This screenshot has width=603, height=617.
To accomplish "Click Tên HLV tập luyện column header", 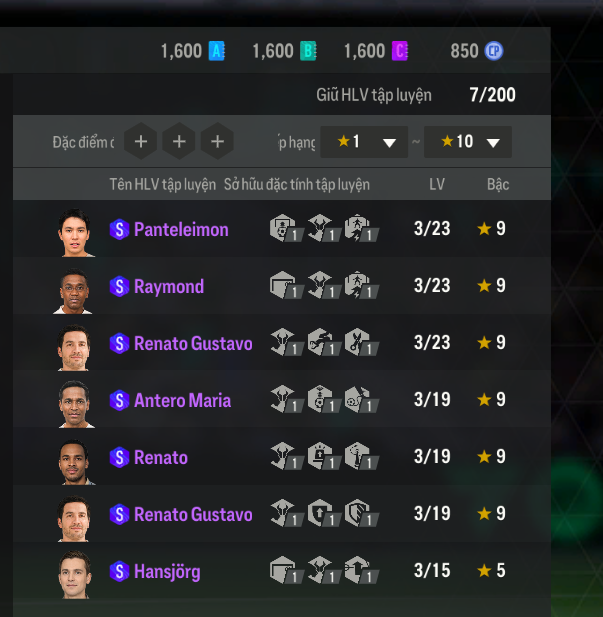I will (x=163, y=185).
